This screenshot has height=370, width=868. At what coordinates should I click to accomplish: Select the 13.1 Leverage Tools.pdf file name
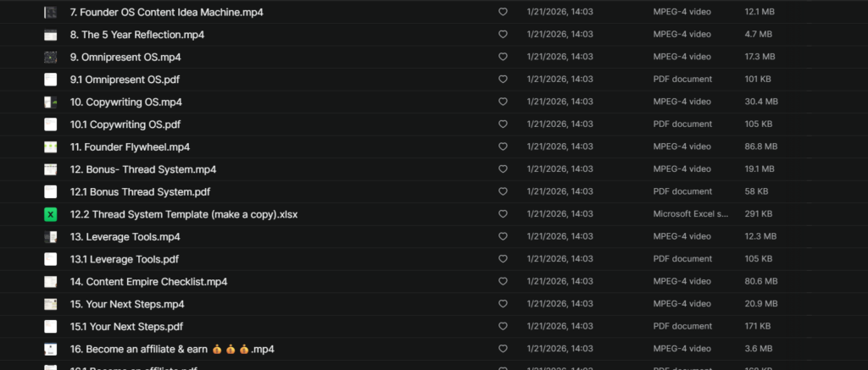125,259
